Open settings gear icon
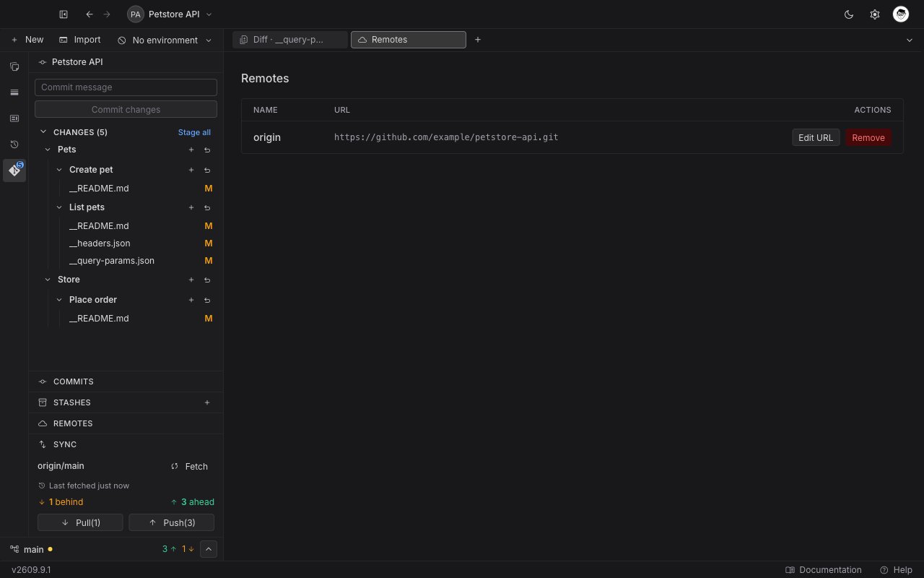 tap(875, 14)
